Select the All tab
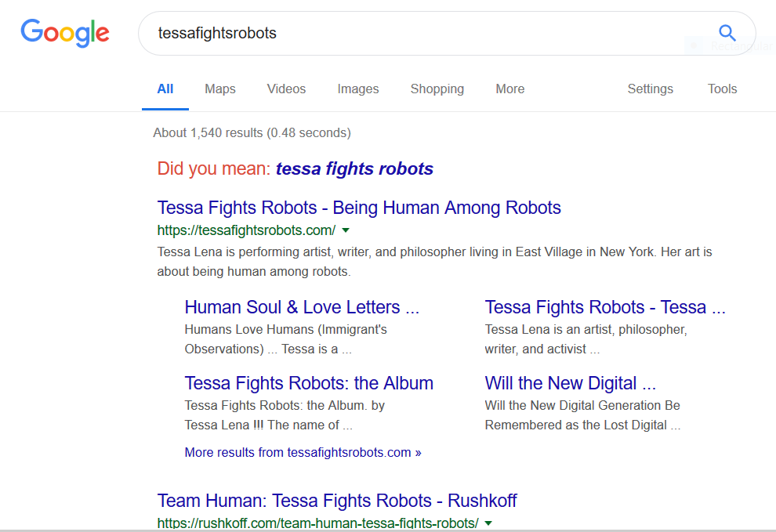The width and height of the screenshot is (776, 532). tap(165, 89)
